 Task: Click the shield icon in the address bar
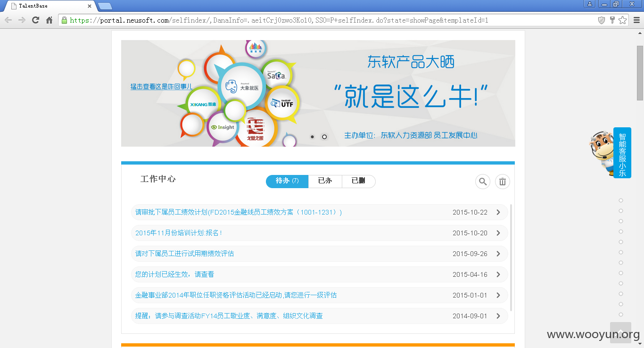pos(602,20)
